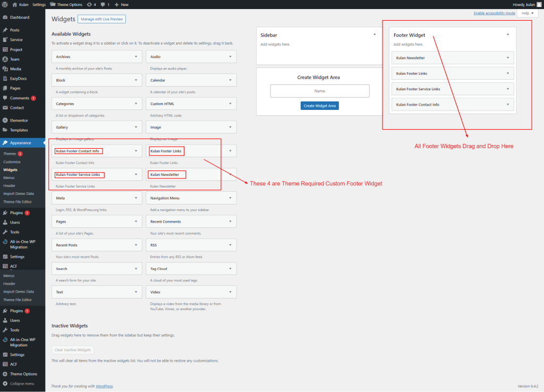Select Widgets submenu item
The height and width of the screenshot is (392, 544).
(10, 170)
